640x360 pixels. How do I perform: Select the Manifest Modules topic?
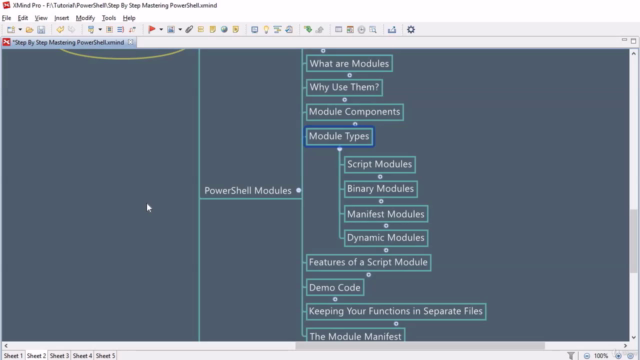[386, 214]
